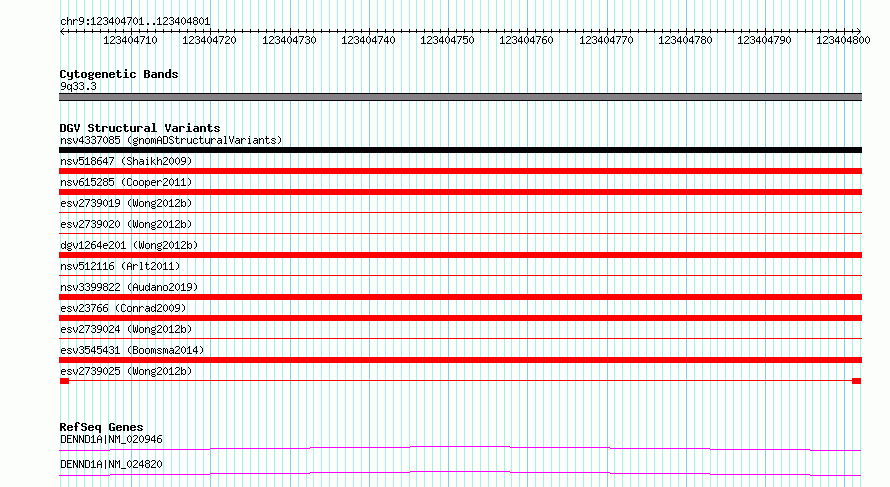890x487 pixels.
Task: Select the RefSeq Genes track title
Action: point(102,427)
